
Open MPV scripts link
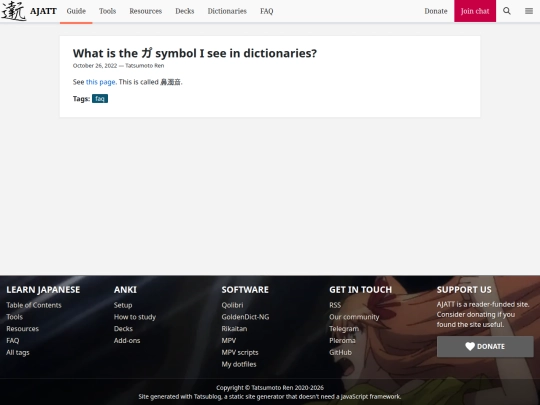240,352
